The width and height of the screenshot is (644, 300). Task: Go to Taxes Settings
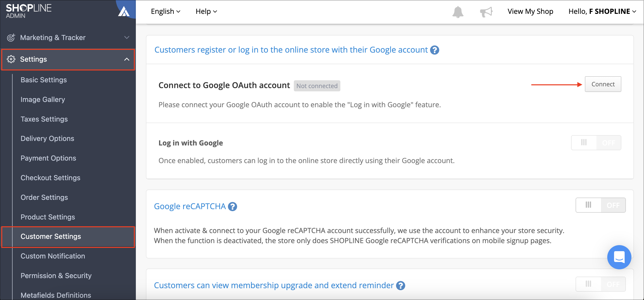(x=44, y=119)
